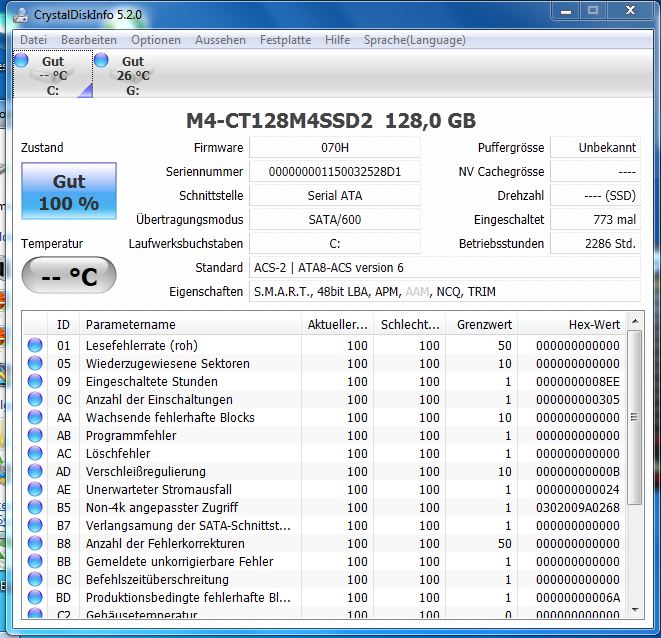Image resolution: width=661 pixels, height=638 pixels.
Task: Click the NV Cachegrösse value field
Action: click(595, 172)
